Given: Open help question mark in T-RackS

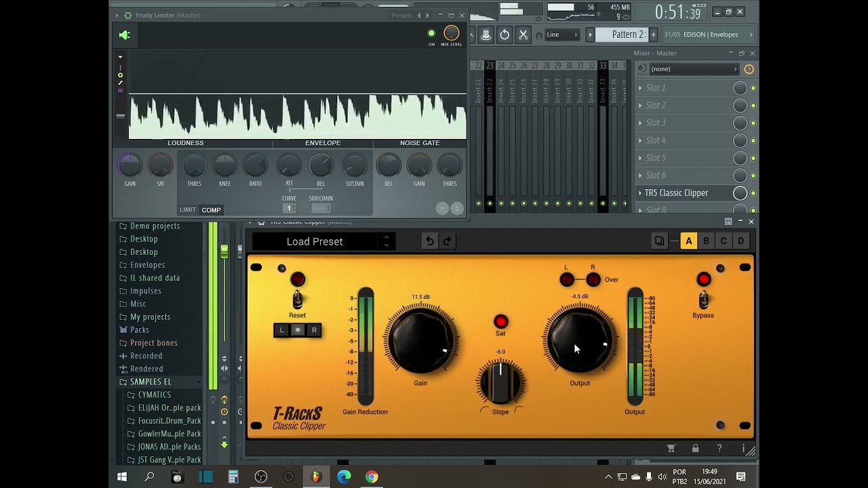Looking at the screenshot, I should pyautogui.click(x=719, y=449).
